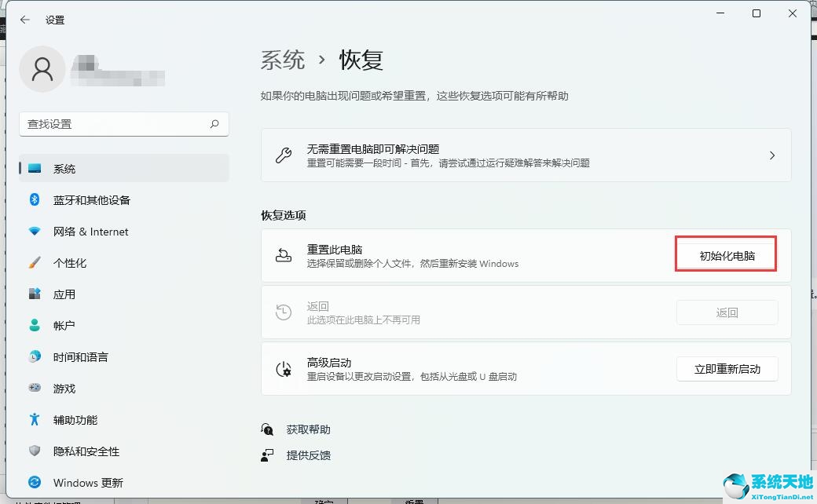This screenshot has height=504, width=817.
Task: Click the 重置此电脑 recycle icon
Action: [x=283, y=254]
